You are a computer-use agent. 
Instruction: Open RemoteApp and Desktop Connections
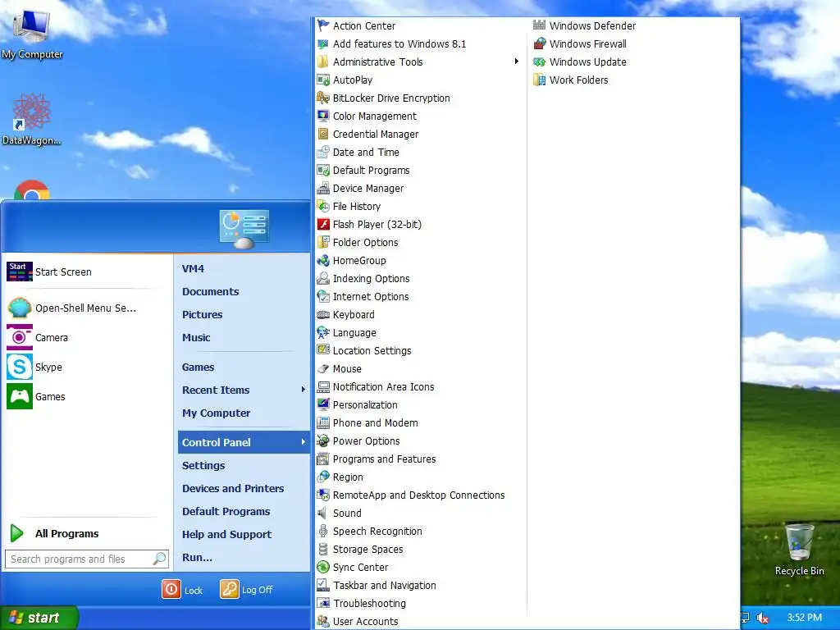click(x=418, y=495)
